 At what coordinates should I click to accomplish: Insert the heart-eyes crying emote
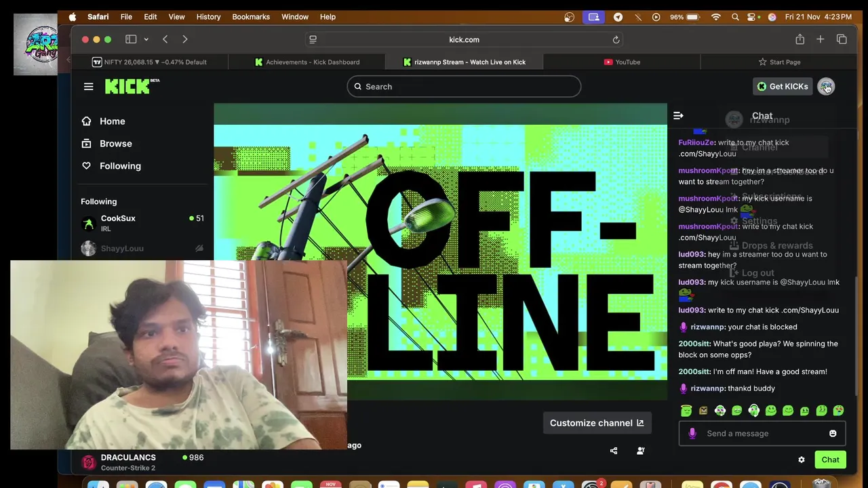pos(838,410)
